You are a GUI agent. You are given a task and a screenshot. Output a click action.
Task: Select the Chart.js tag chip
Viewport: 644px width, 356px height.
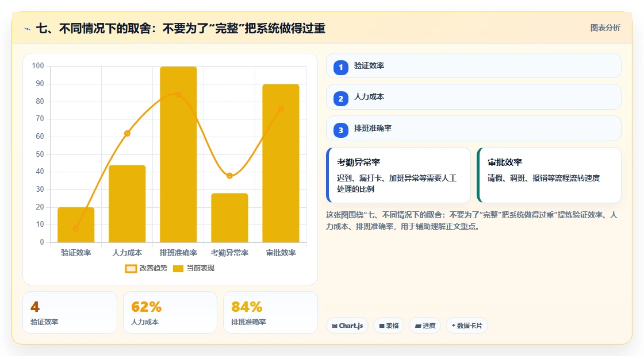(x=347, y=326)
